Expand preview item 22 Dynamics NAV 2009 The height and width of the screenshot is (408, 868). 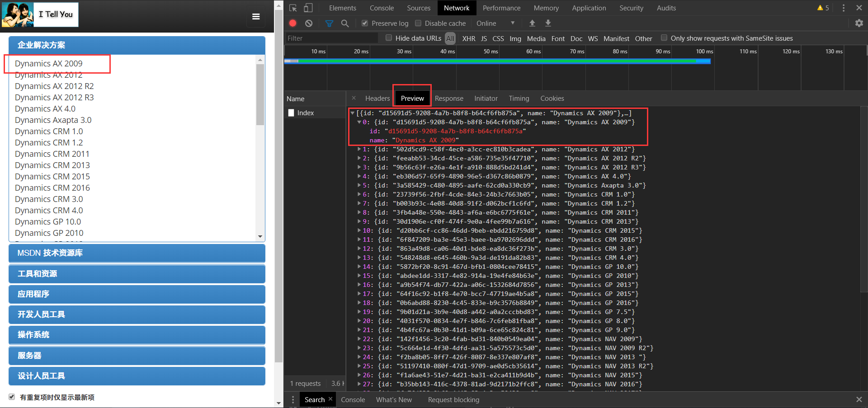point(359,339)
